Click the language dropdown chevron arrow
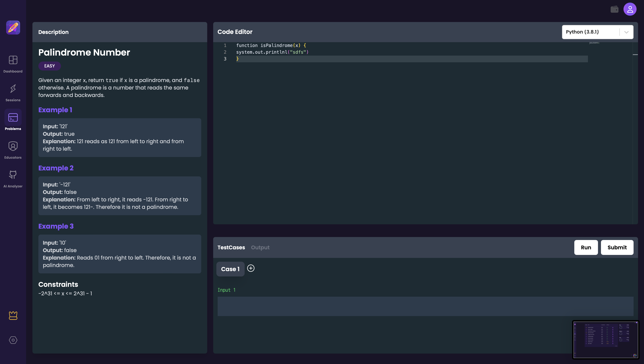 click(x=626, y=32)
